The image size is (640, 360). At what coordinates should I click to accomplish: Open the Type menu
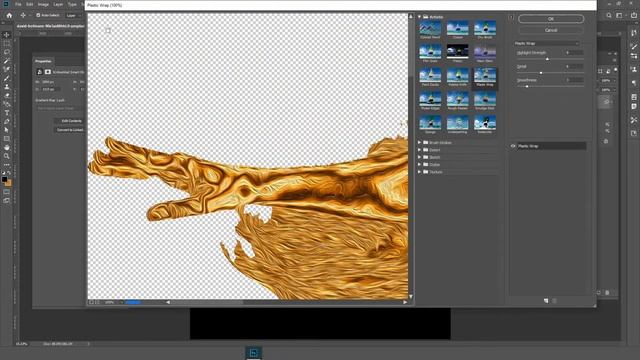click(x=72, y=4)
